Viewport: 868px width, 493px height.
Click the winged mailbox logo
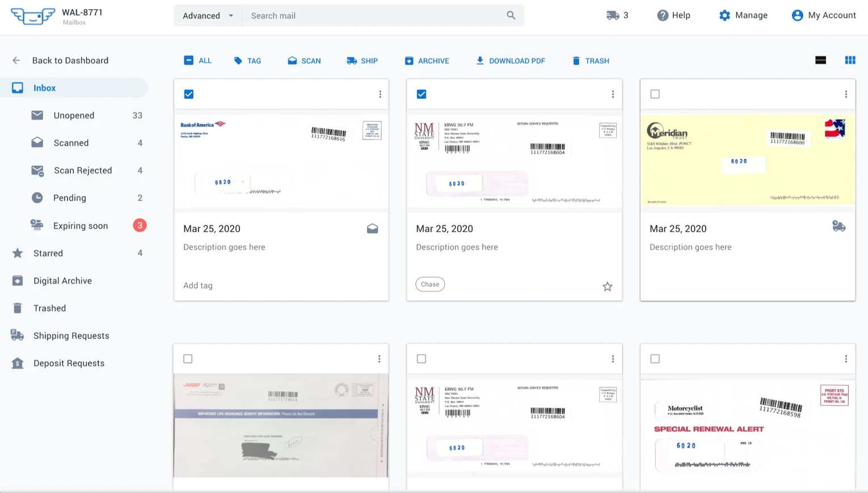tap(33, 16)
